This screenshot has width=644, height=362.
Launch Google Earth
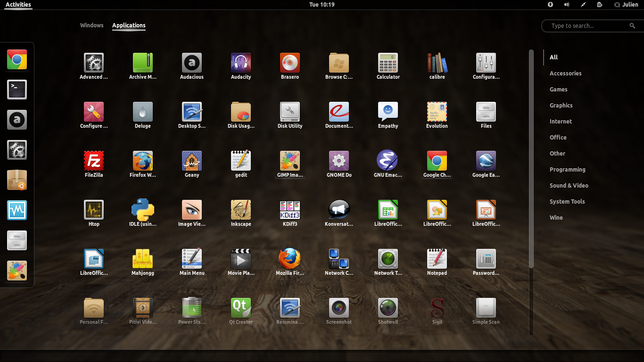pos(486,164)
